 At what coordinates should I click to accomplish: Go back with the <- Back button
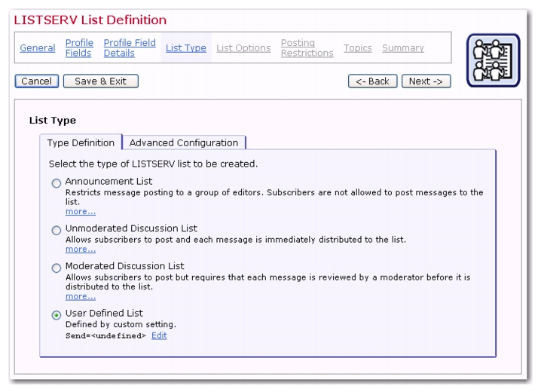(373, 81)
